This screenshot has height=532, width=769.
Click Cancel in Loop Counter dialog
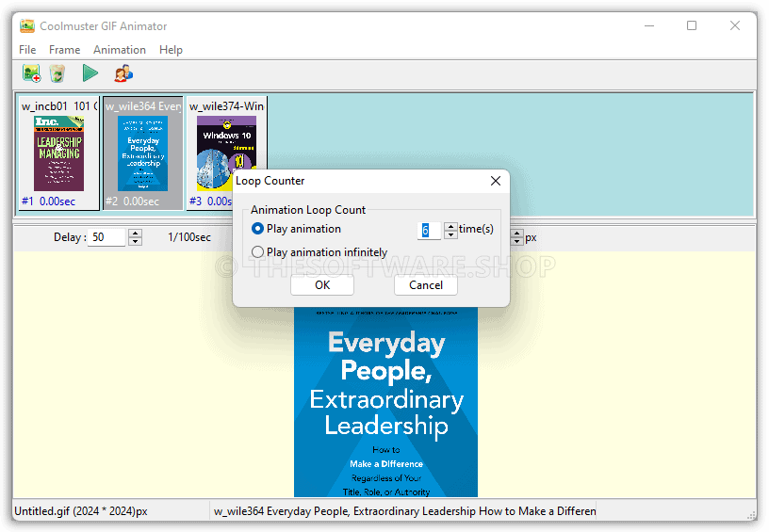coord(426,285)
